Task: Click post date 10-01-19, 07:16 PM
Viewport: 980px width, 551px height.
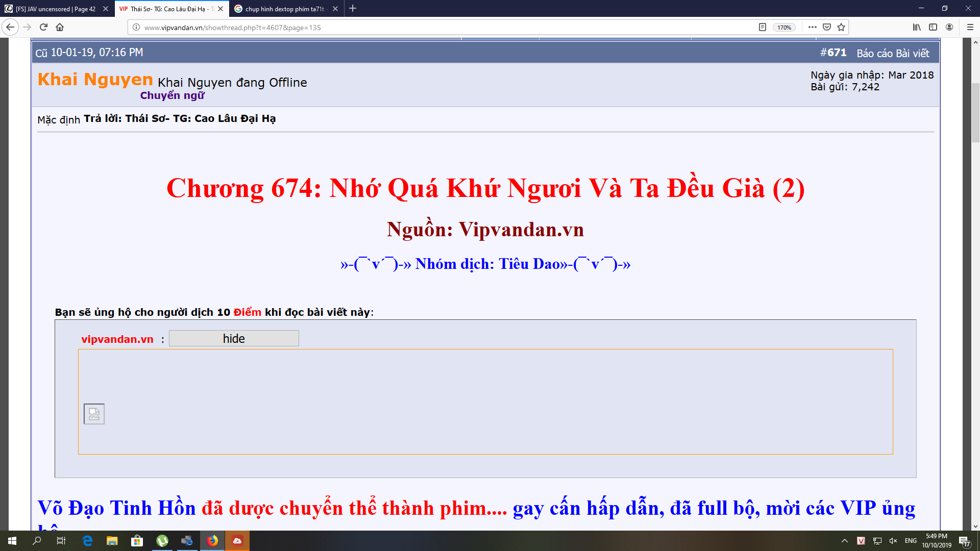Action: [97, 53]
